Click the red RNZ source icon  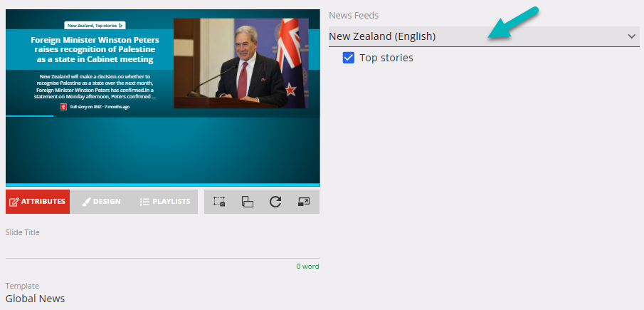click(63, 107)
